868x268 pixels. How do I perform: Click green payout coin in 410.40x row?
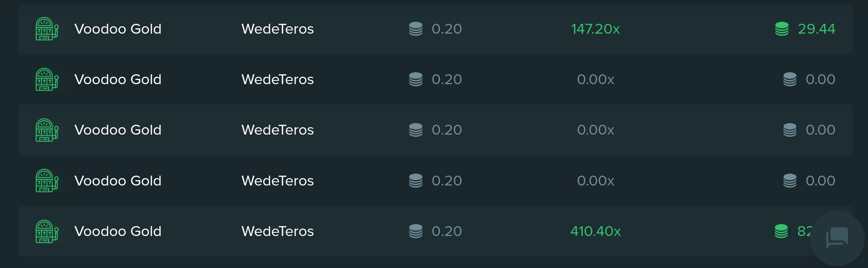pos(781,231)
